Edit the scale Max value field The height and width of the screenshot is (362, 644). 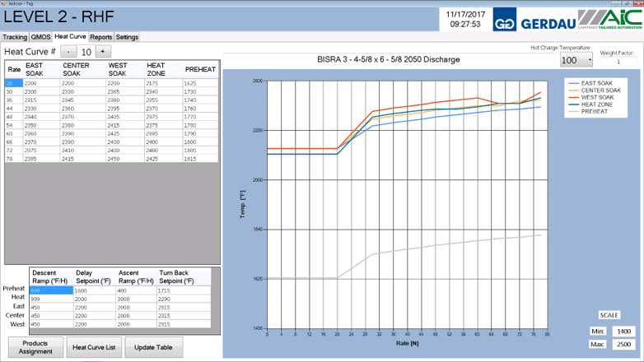[x=624, y=345]
